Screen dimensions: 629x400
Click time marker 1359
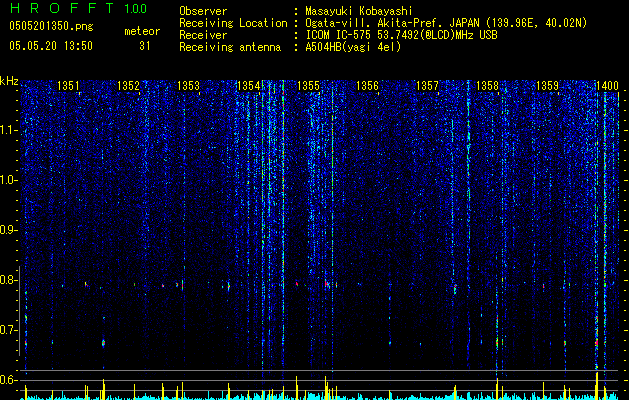[547, 85]
